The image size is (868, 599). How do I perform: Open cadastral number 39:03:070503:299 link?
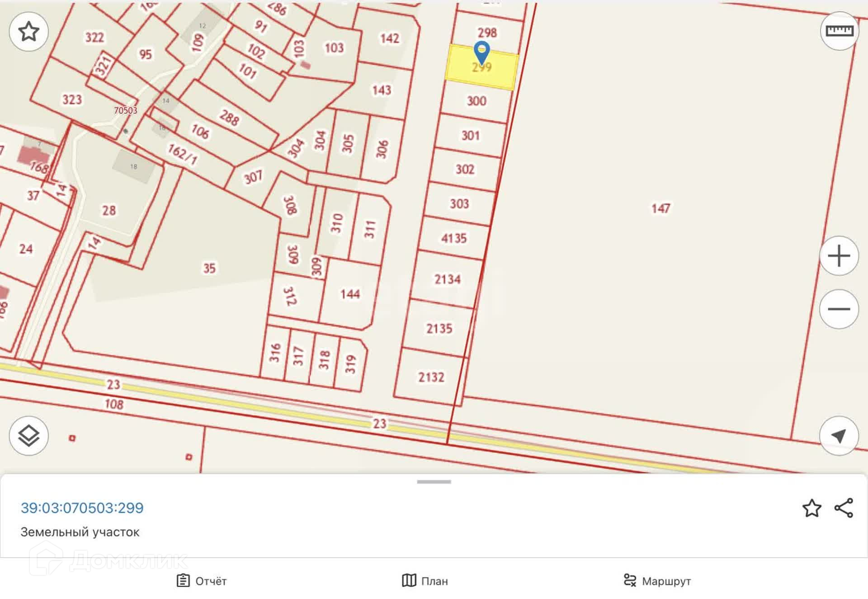pyautogui.click(x=82, y=508)
